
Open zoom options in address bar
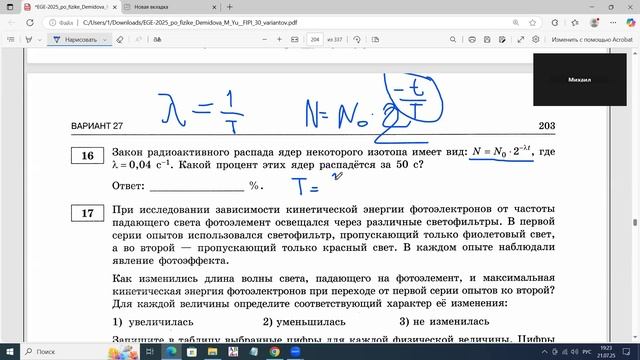click(x=516, y=23)
